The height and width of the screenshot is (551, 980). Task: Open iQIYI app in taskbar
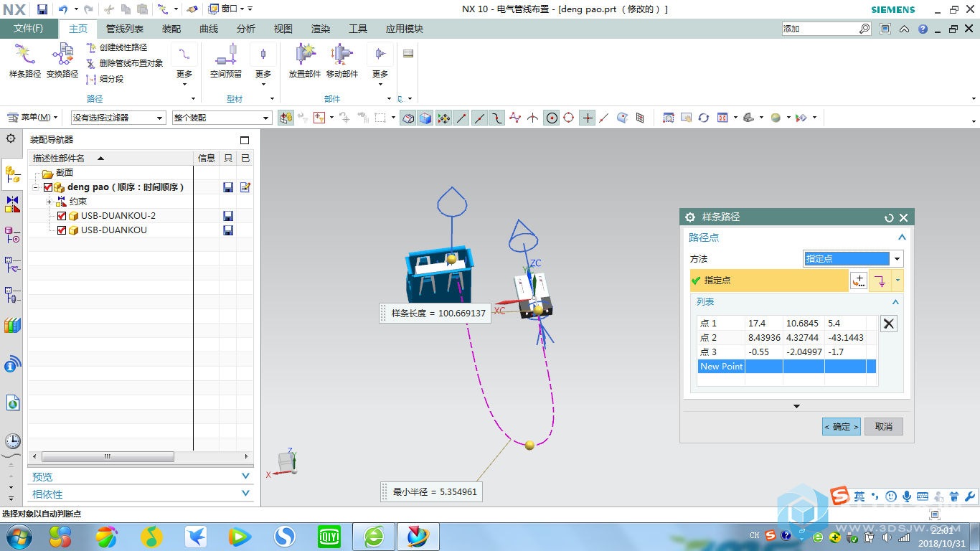(329, 536)
